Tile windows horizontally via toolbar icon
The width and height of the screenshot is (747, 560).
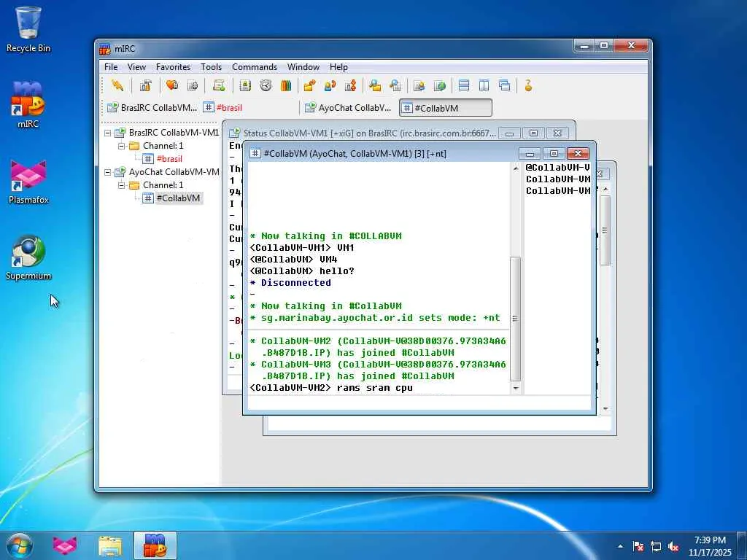coord(464,86)
